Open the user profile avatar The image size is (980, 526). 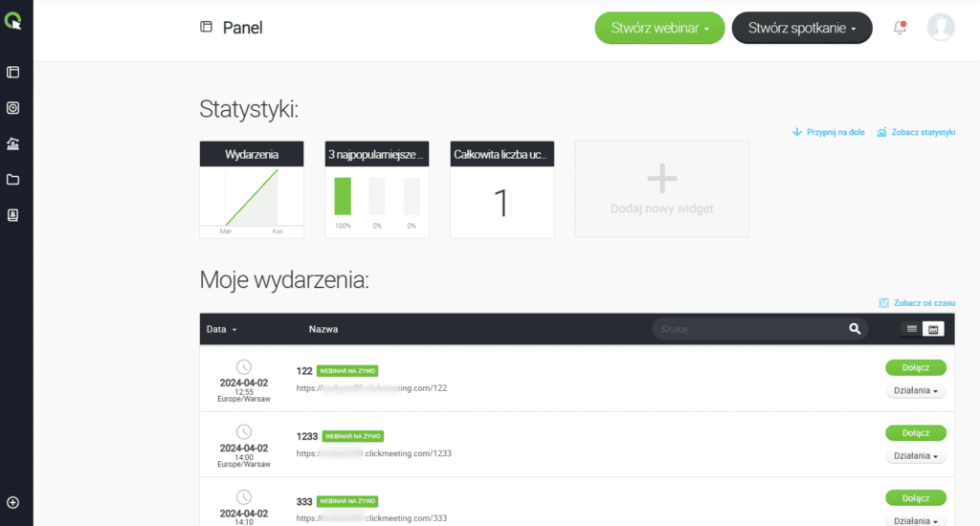click(x=941, y=28)
